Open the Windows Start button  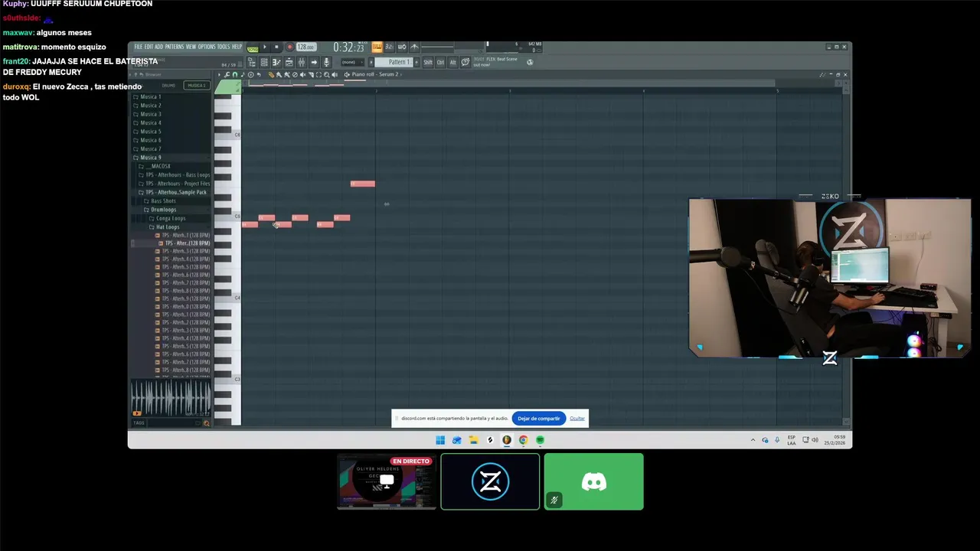point(440,440)
